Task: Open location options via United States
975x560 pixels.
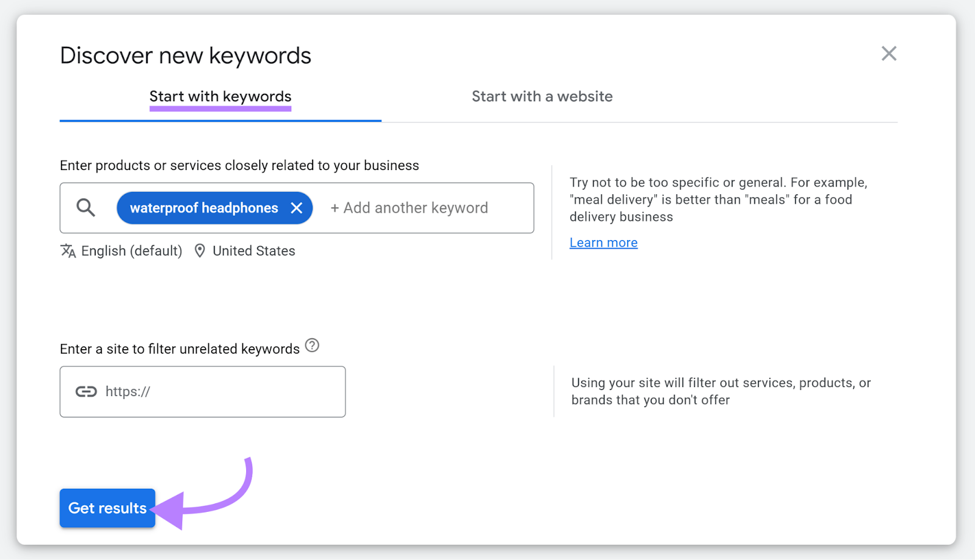Action: [x=253, y=250]
